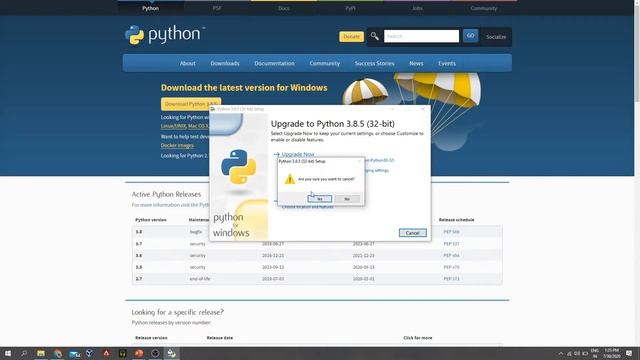The image size is (640, 360).
Task: Open the Linux/UNIX download link
Action: (x=173, y=126)
